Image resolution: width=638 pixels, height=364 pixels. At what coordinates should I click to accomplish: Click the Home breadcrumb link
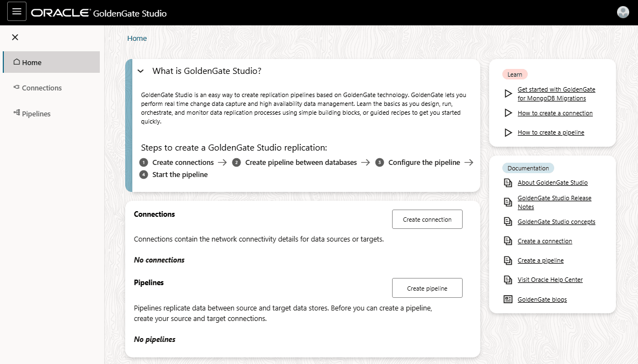[x=137, y=38]
